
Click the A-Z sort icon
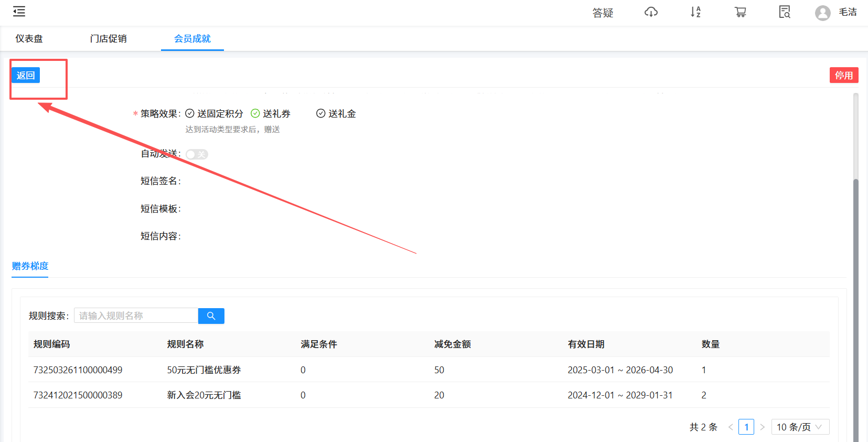tap(695, 12)
